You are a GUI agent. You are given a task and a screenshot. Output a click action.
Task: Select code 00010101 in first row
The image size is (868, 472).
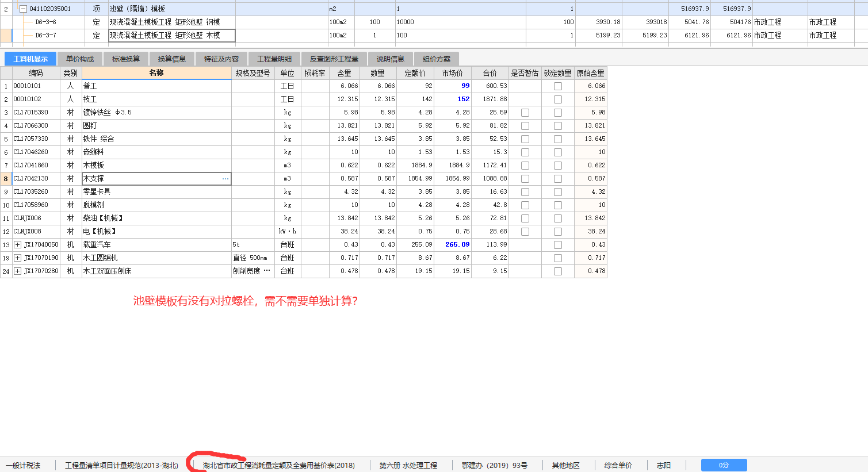pos(28,86)
